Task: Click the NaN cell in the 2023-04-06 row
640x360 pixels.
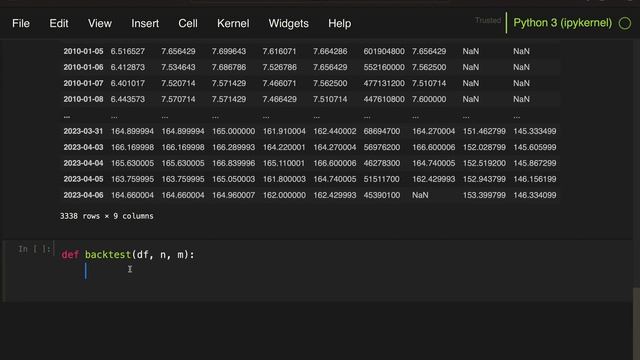Action: click(x=420, y=195)
